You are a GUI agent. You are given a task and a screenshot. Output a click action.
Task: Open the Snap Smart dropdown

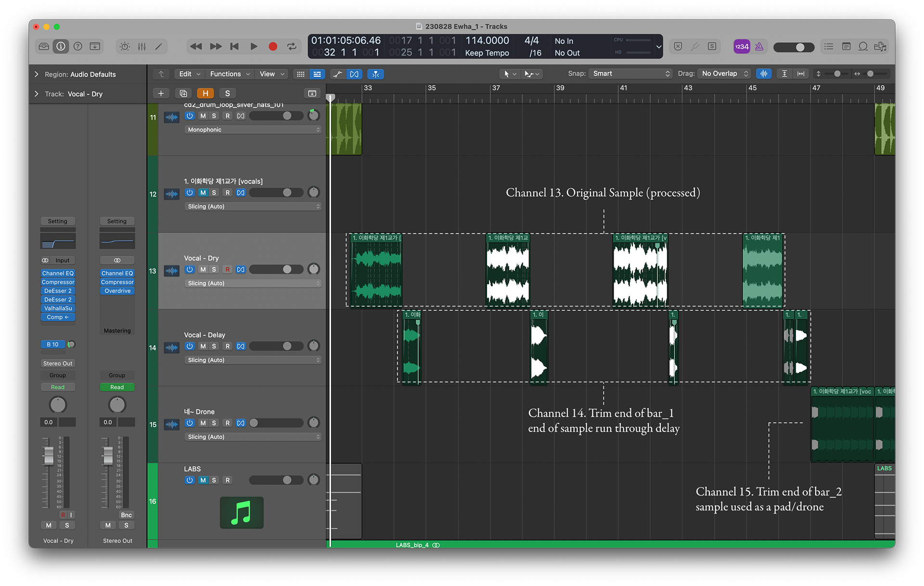[x=630, y=74]
